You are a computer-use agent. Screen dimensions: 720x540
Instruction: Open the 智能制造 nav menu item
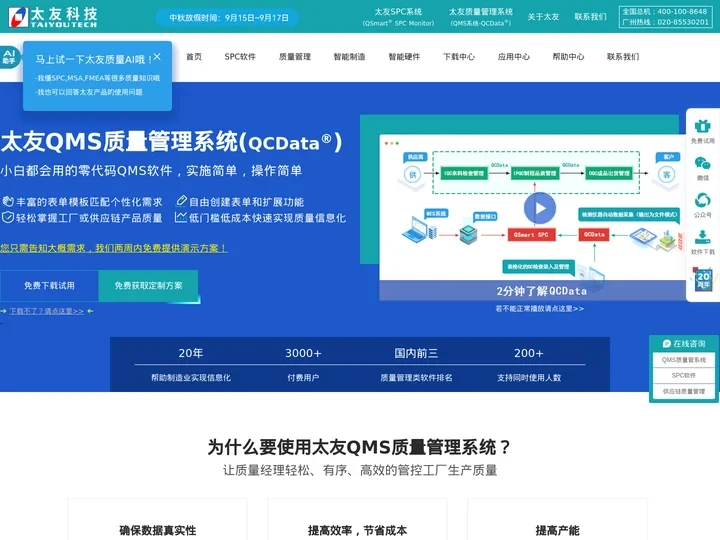pyautogui.click(x=349, y=57)
